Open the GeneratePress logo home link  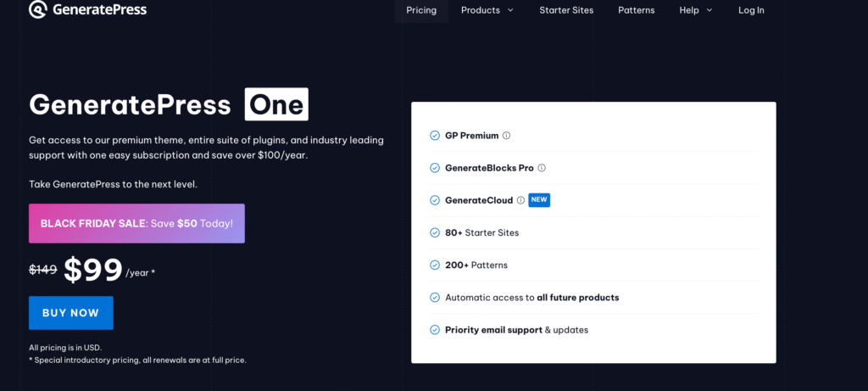click(x=87, y=9)
